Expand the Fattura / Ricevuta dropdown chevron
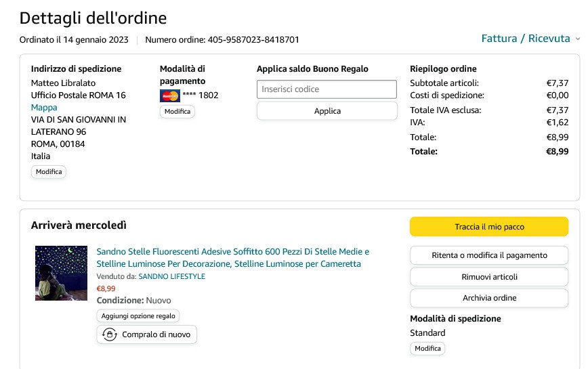The image size is (588, 369). [x=577, y=39]
